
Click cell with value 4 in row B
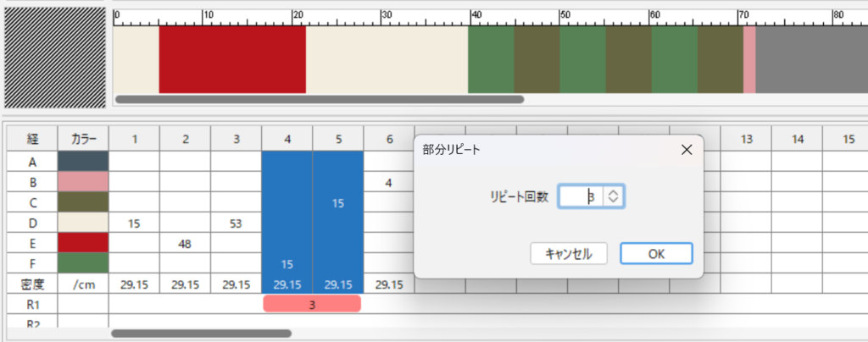[388, 182]
